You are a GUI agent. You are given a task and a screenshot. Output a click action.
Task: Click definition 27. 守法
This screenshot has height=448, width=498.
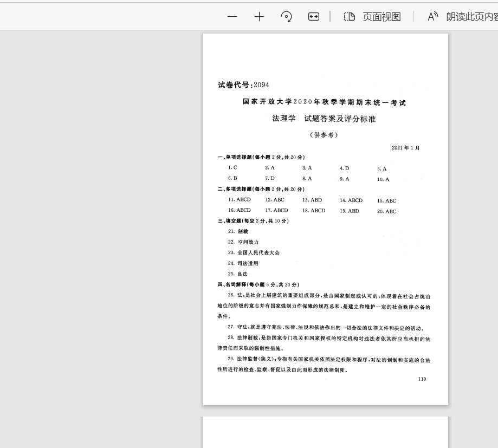pos(326,328)
